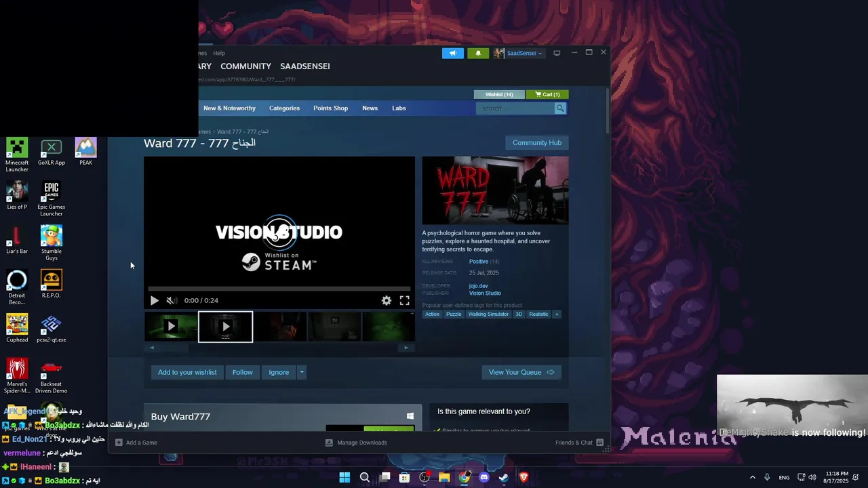Open publisher link Vision Studio
Image resolution: width=868 pixels, height=488 pixels.
click(x=485, y=293)
